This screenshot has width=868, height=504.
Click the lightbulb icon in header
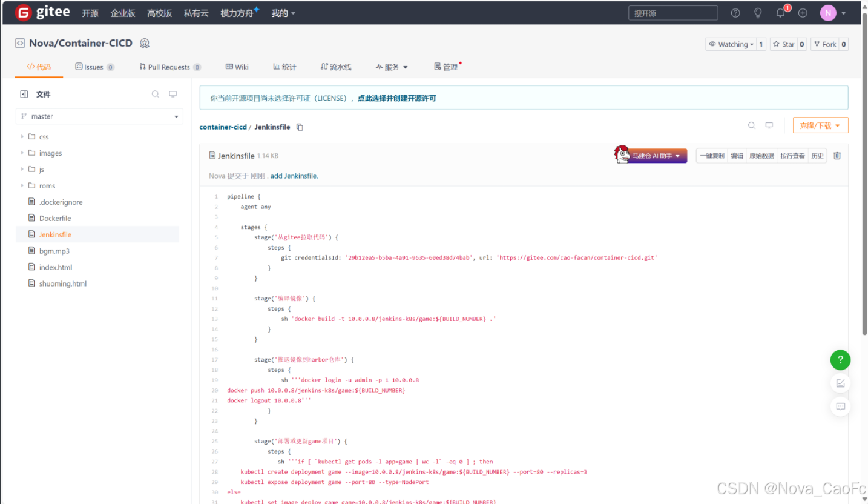(758, 13)
